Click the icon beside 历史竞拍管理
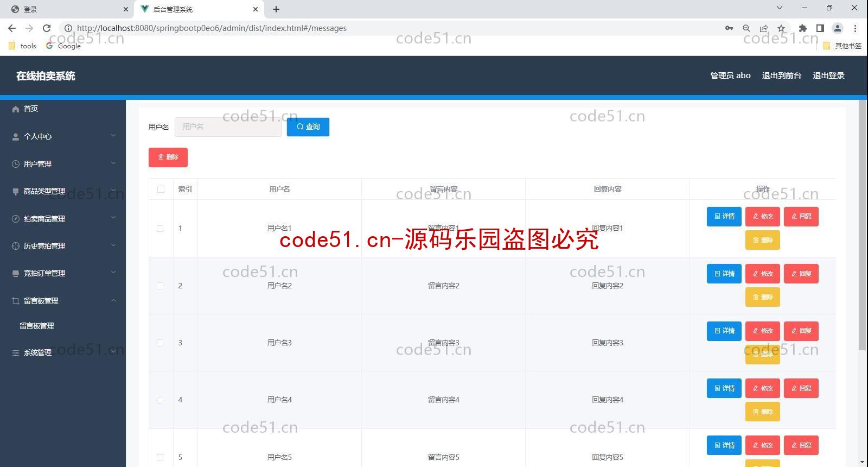Screen dimensions: 868x467 tap(16, 246)
